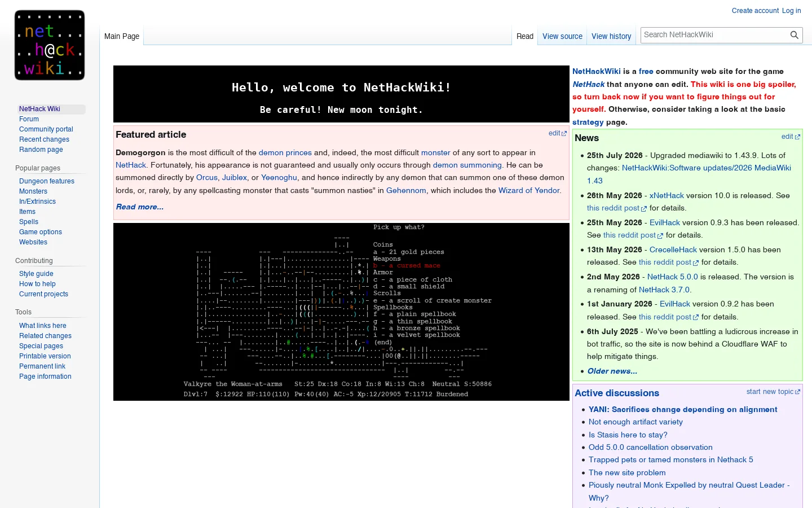This screenshot has height=508, width=812.
Task: Open the Items sidebar link
Action: coord(27,212)
